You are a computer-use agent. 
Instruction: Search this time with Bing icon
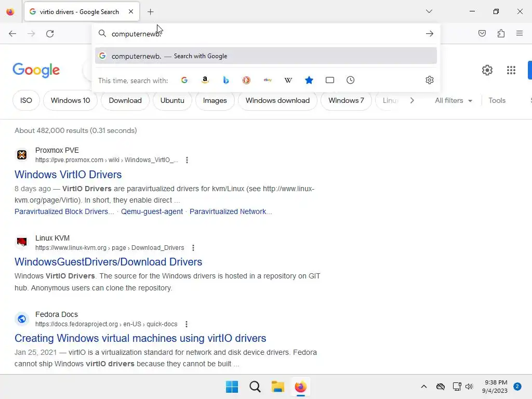pos(226,80)
